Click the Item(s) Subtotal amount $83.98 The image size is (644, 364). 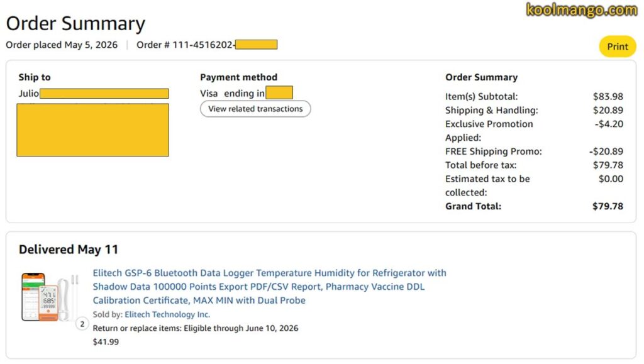(x=608, y=96)
